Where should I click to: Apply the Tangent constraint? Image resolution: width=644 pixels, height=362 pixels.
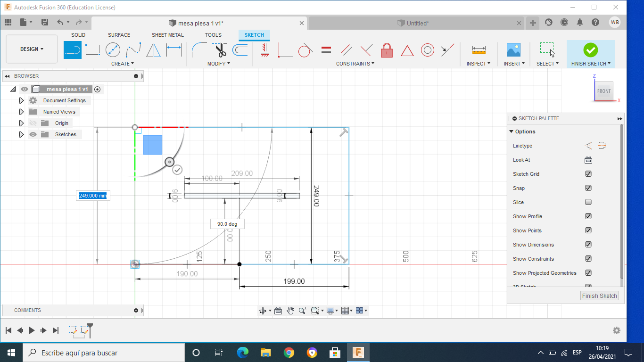tap(305, 49)
